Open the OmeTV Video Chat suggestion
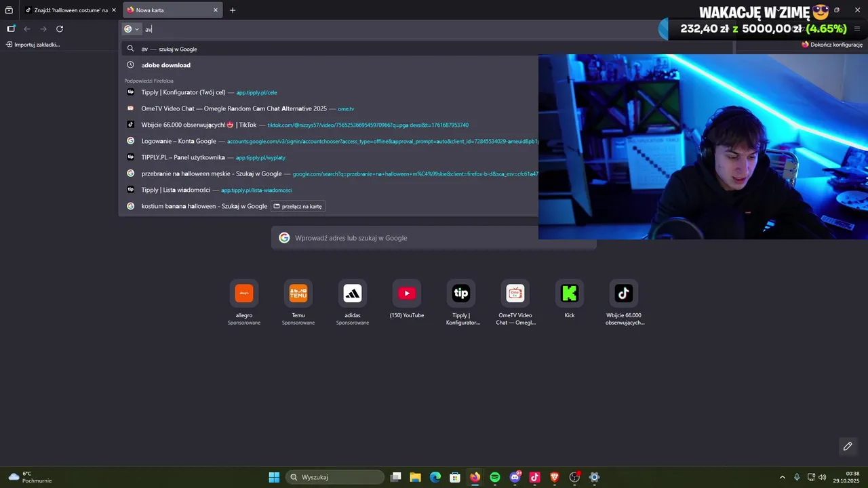This screenshot has height=488, width=868. click(330, 108)
